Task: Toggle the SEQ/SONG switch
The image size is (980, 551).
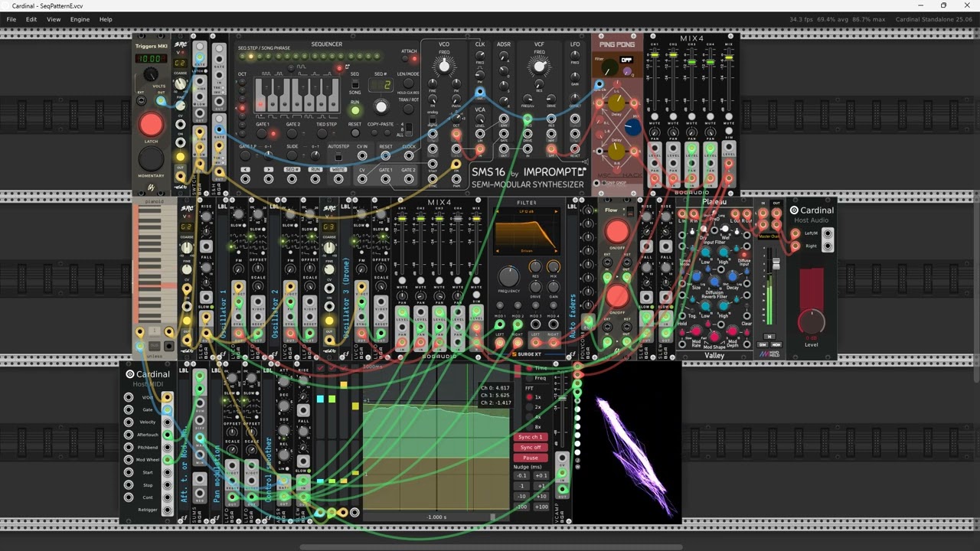Action: tap(354, 83)
